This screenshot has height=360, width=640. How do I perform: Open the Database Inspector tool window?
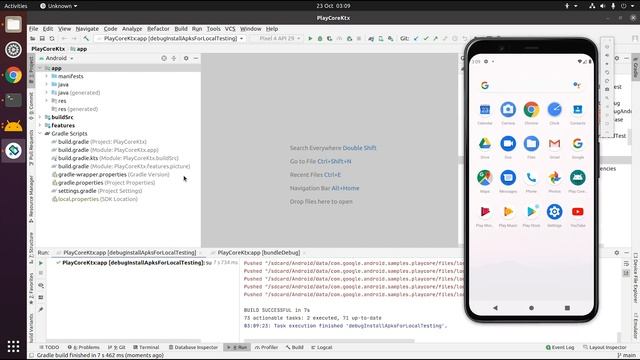193,347
